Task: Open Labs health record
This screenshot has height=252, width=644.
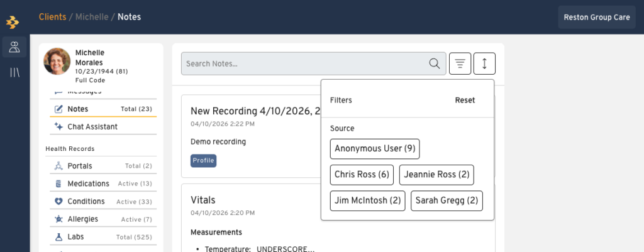Action: (x=103, y=237)
